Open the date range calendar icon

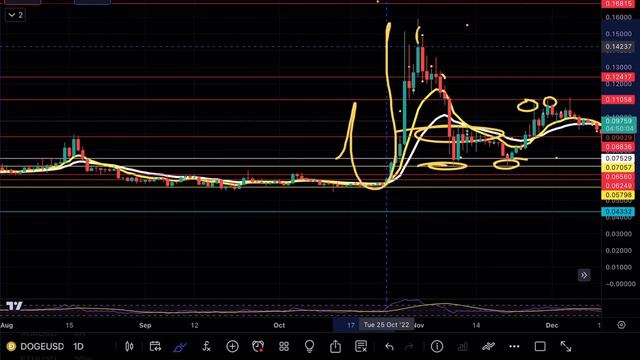[x=155, y=347]
